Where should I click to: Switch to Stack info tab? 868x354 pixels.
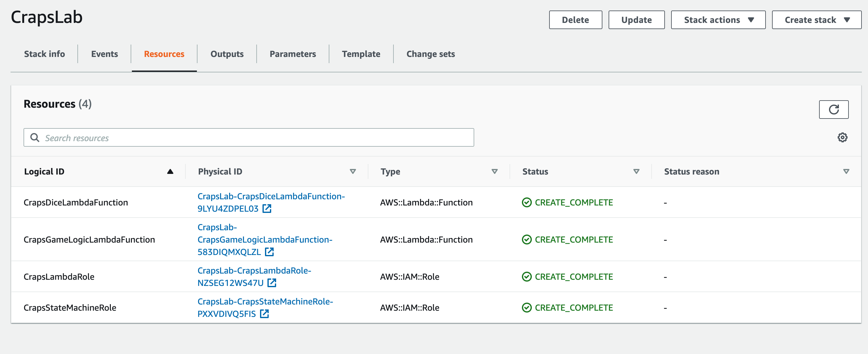(x=45, y=54)
